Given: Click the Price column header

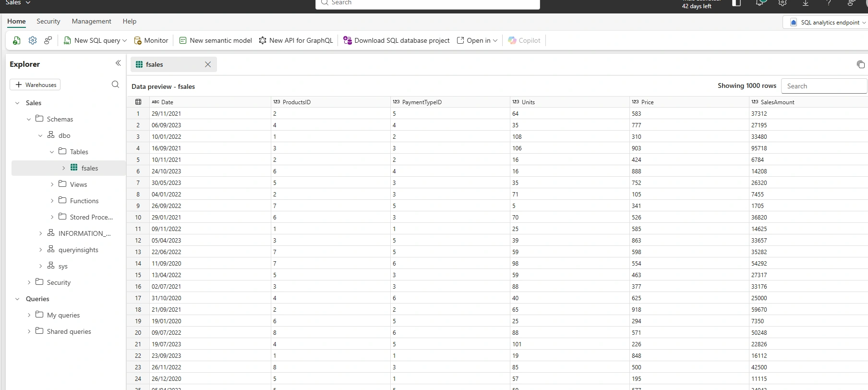Looking at the screenshot, I should pos(689,102).
